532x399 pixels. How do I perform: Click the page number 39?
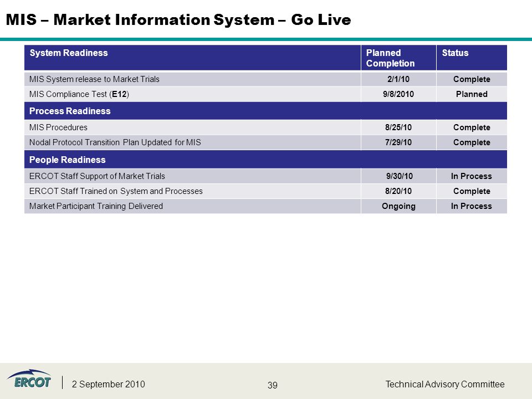click(x=273, y=385)
